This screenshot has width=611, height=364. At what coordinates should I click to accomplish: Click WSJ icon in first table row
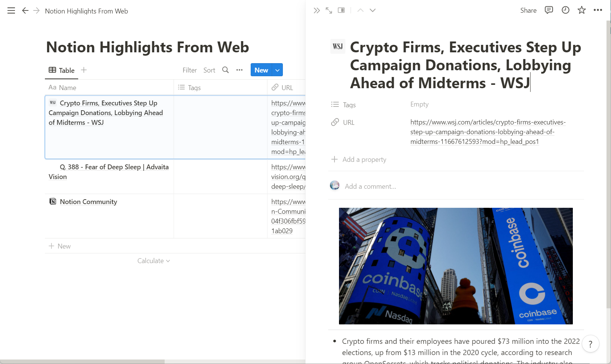[53, 102]
